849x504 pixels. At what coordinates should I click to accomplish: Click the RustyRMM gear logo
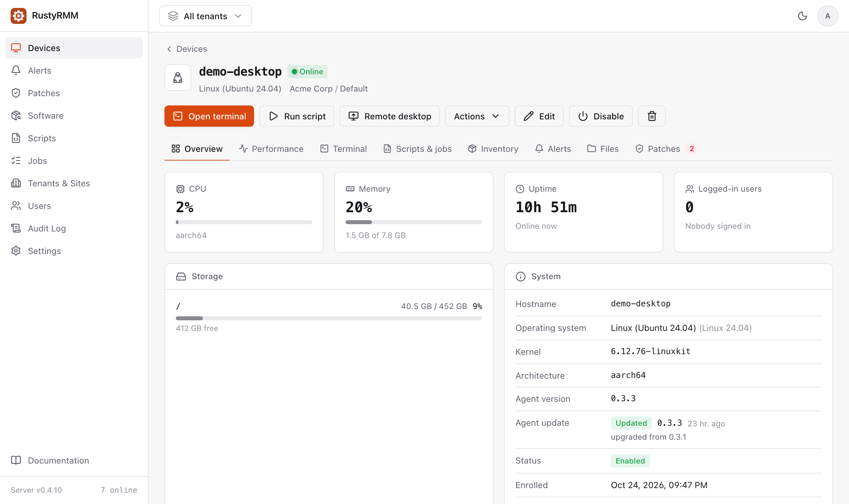(x=18, y=16)
